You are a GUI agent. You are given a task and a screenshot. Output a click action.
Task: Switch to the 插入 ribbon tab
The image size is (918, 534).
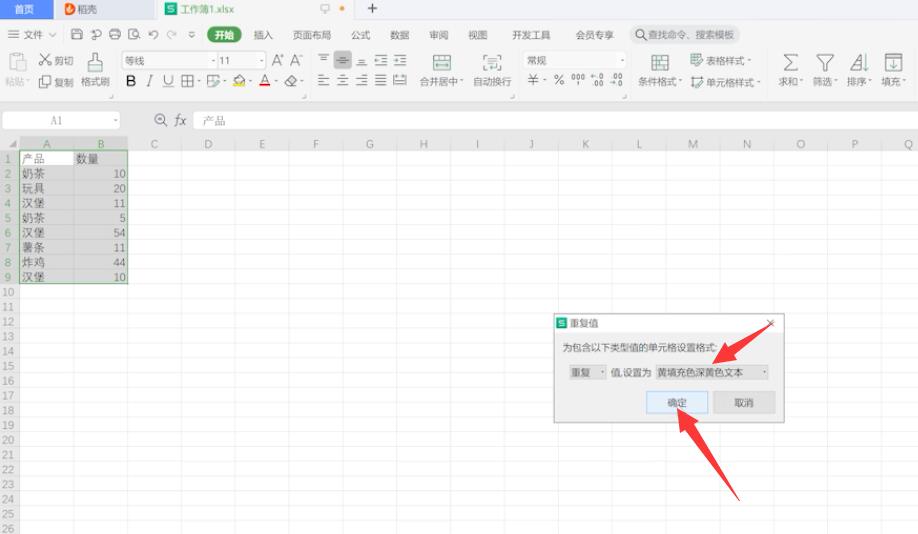(x=263, y=35)
